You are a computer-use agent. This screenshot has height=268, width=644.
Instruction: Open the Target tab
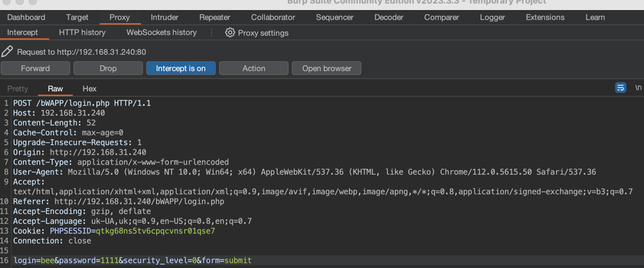pyautogui.click(x=77, y=17)
